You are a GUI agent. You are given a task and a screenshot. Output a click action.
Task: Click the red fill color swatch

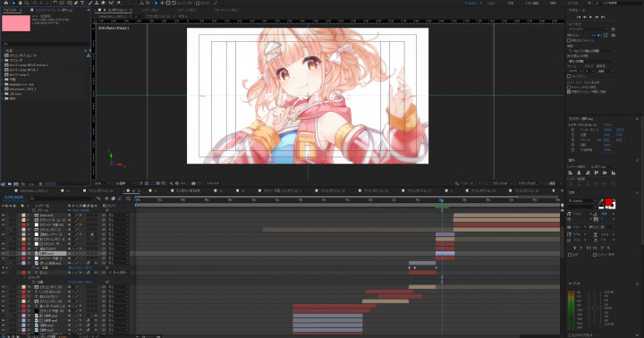tap(609, 202)
